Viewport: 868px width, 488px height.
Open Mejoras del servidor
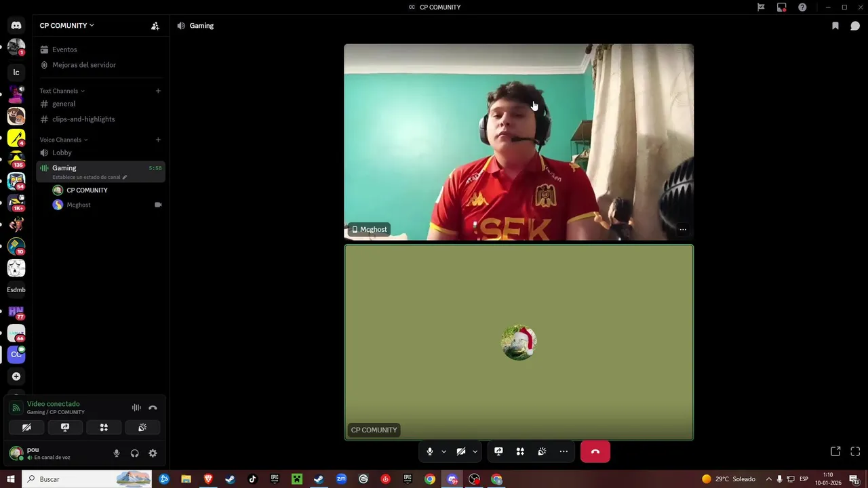pos(100,65)
